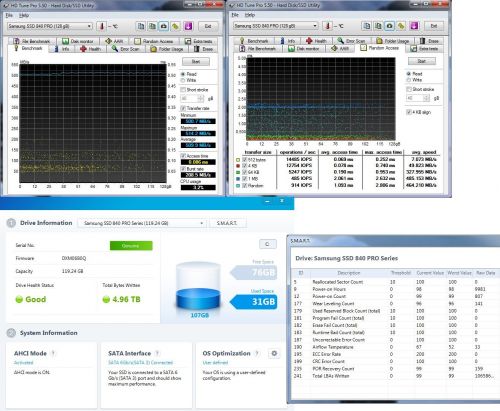
Task: Toggle the 4 KB align checkbox
Action: 409,112
